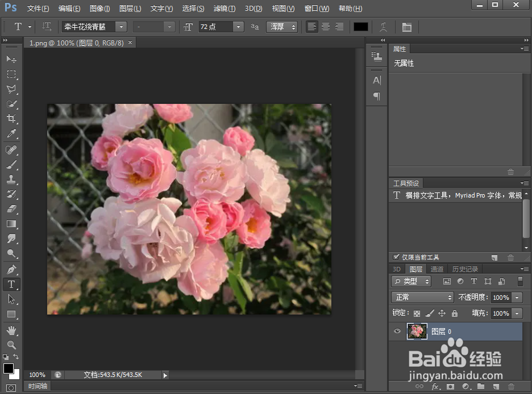Open opacity slider dropdown

point(517,297)
